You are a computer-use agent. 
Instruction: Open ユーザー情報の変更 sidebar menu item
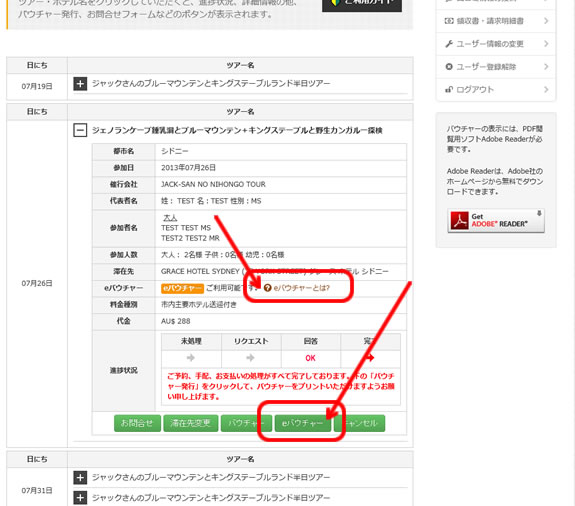coord(496,44)
